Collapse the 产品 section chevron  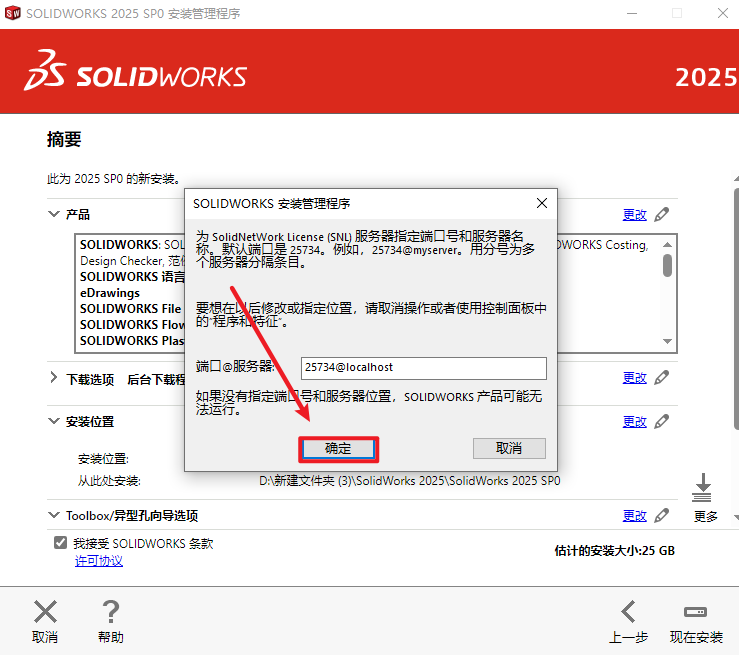click(x=54, y=214)
